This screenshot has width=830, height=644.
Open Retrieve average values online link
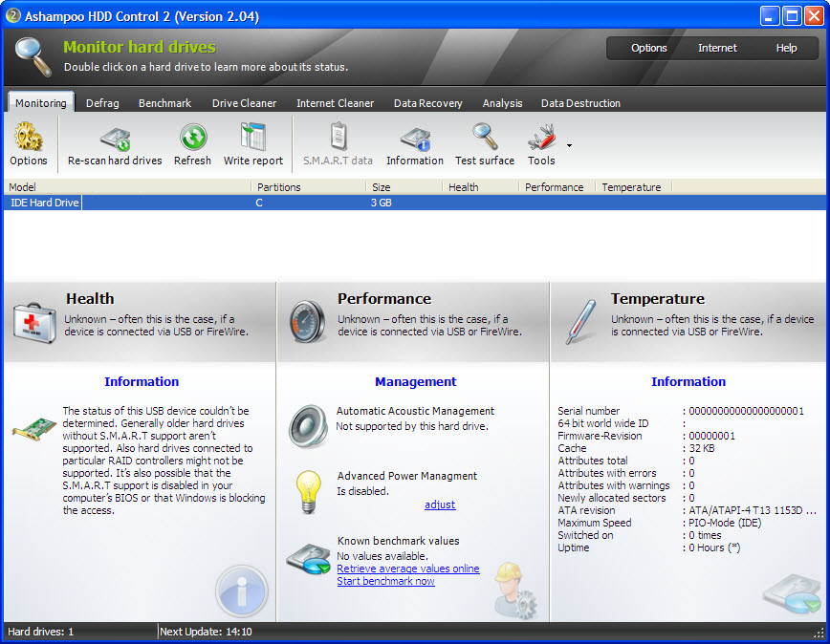(407, 568)
